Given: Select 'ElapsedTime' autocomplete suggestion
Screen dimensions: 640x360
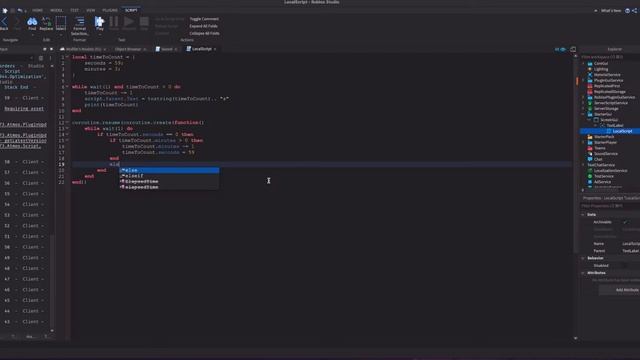Looking at the screenshot, I should click(x=169, y=181).
